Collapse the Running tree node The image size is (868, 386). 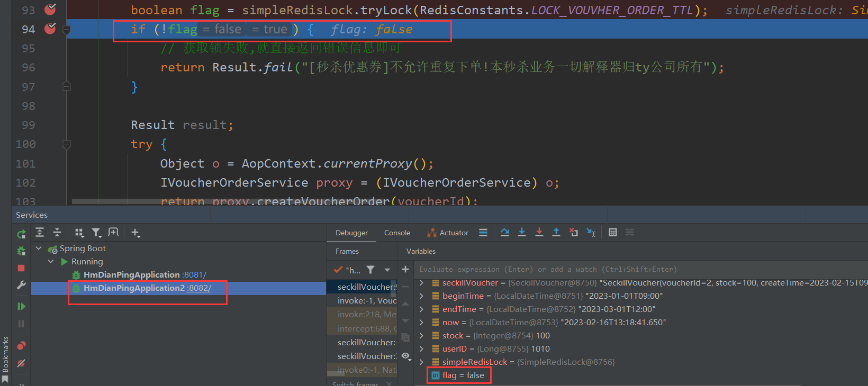[51, 261]
